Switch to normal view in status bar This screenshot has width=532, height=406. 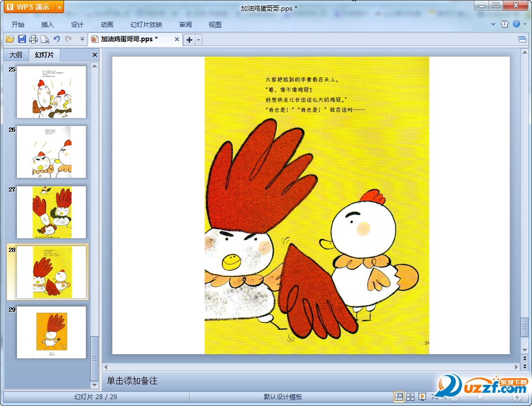click(x=399, y=396)
